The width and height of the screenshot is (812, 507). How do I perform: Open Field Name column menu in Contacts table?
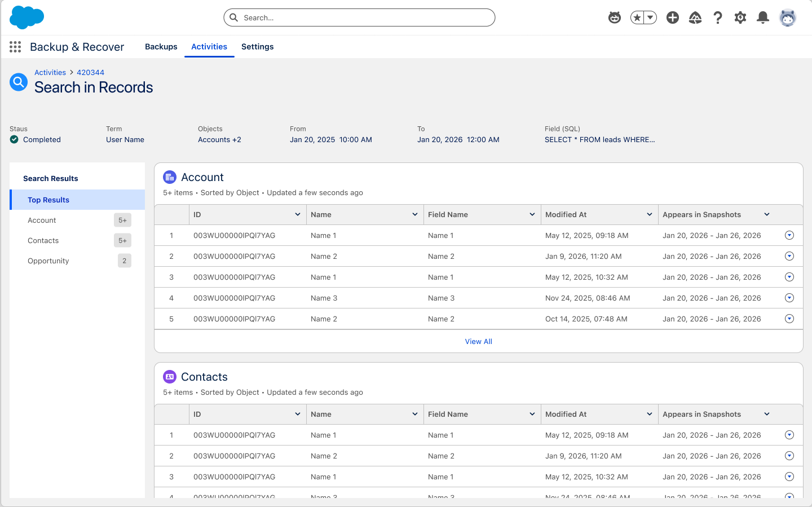(532, 414)
